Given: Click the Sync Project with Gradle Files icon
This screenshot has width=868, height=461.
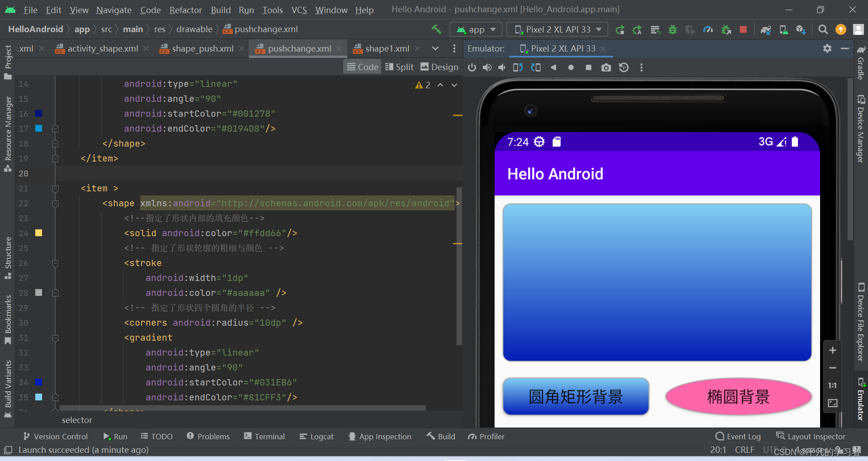Looking at the screenshot, I should pyautogui.click(x=766, y=29).
